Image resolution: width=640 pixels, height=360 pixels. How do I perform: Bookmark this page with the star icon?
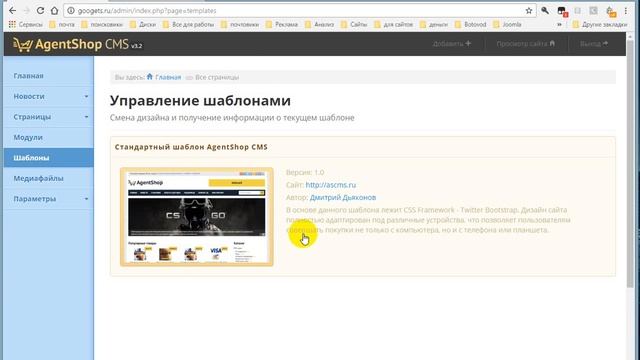coord(529,11)
